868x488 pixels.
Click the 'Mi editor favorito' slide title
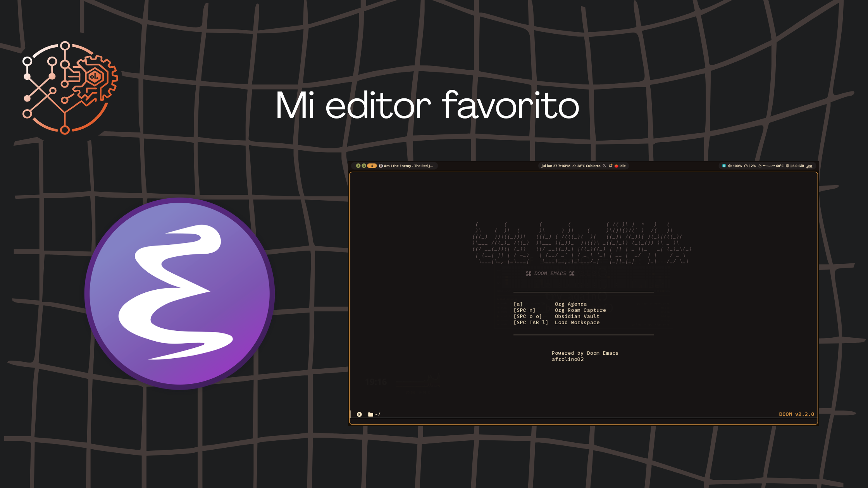427,105
